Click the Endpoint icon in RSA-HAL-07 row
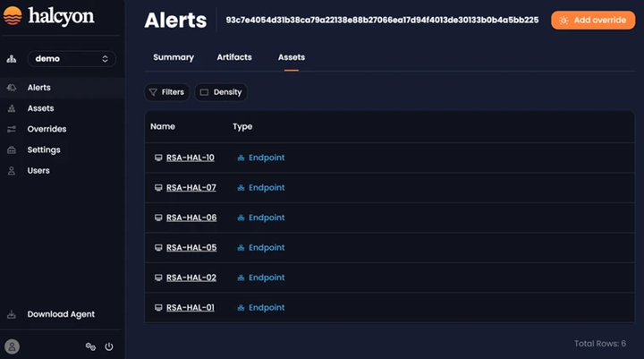Viewport: 644px width, 359px height. [x=241, y=188]
